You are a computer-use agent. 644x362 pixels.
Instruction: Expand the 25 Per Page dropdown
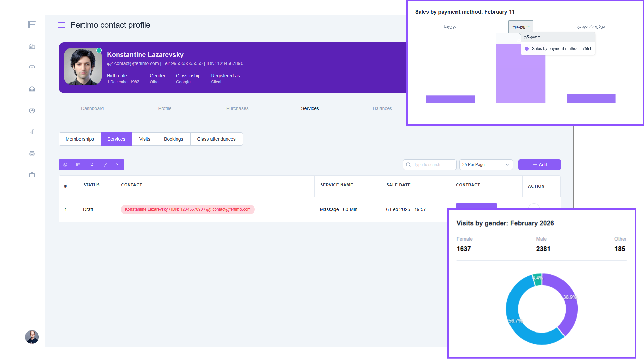pos(485,165)
